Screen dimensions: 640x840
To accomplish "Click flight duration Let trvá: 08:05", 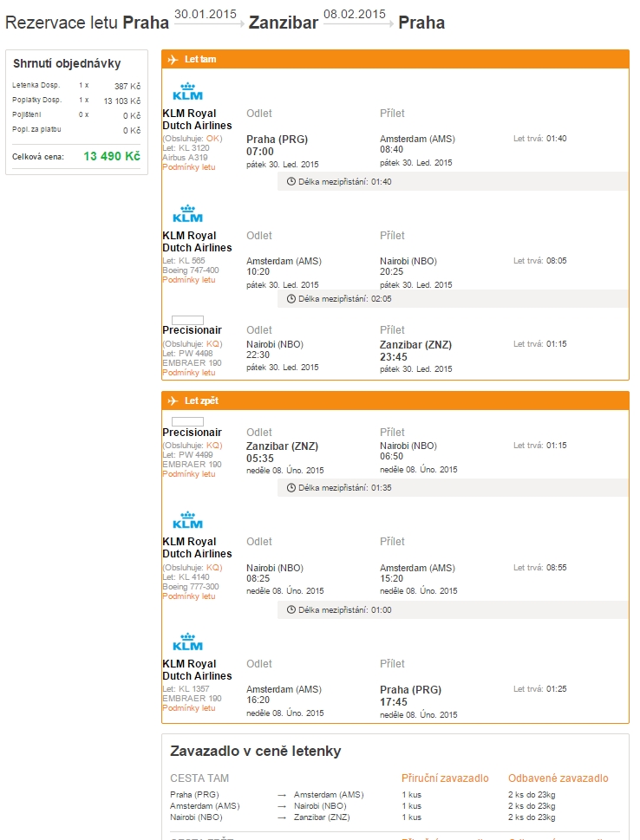I will click(x=539, y=261).
